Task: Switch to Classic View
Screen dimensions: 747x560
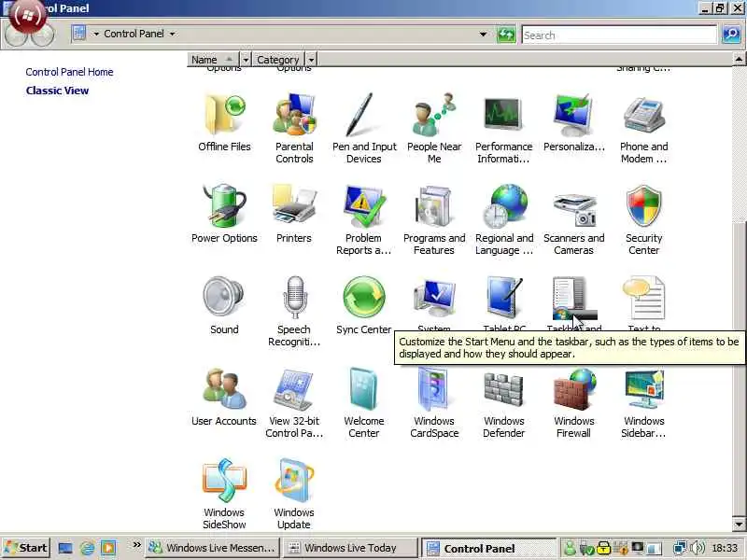Action: tap(57, 91)
